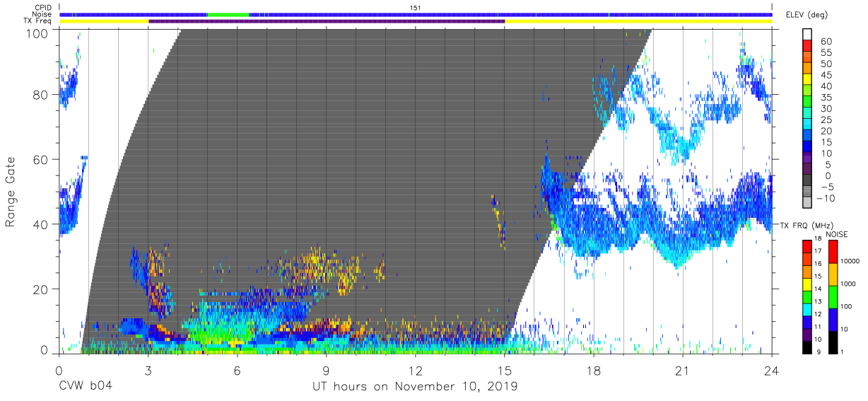868x401 pixels.
Task: Click the 100 tick on Range Gate axis
Action: [37, 34]
